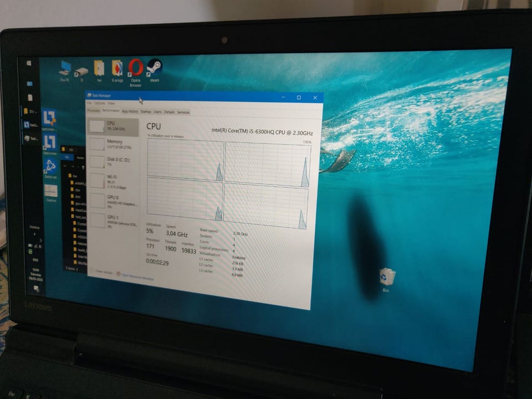Click the bottom-right CPU core graph

click(x=266, y=206)
